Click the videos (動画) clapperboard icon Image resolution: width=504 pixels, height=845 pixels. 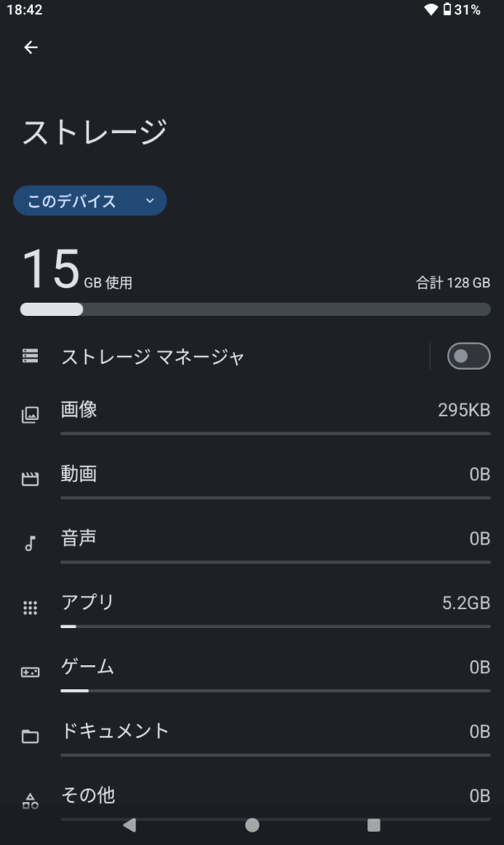point(31,479)
